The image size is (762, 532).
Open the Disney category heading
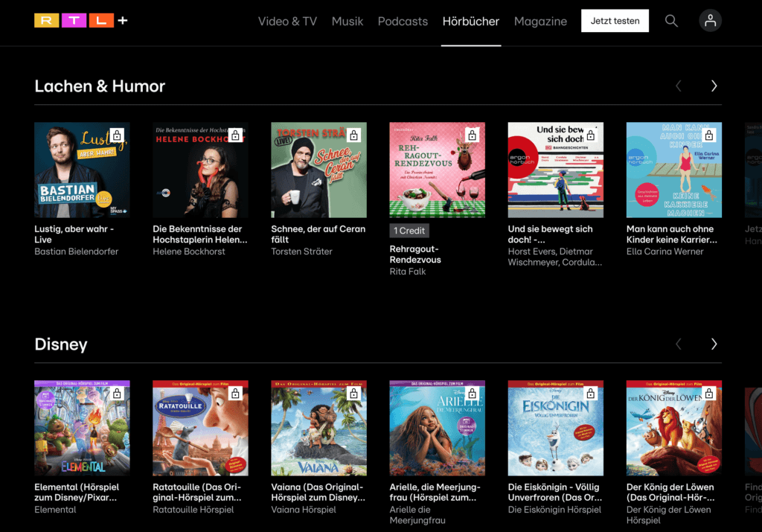(x=61, y=344)
